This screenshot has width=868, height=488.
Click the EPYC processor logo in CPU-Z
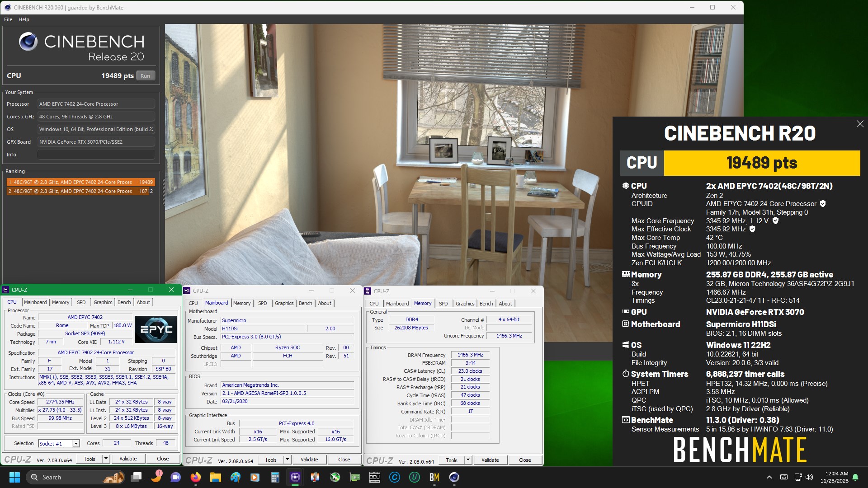pyautogui.click(x=156, y=329)
